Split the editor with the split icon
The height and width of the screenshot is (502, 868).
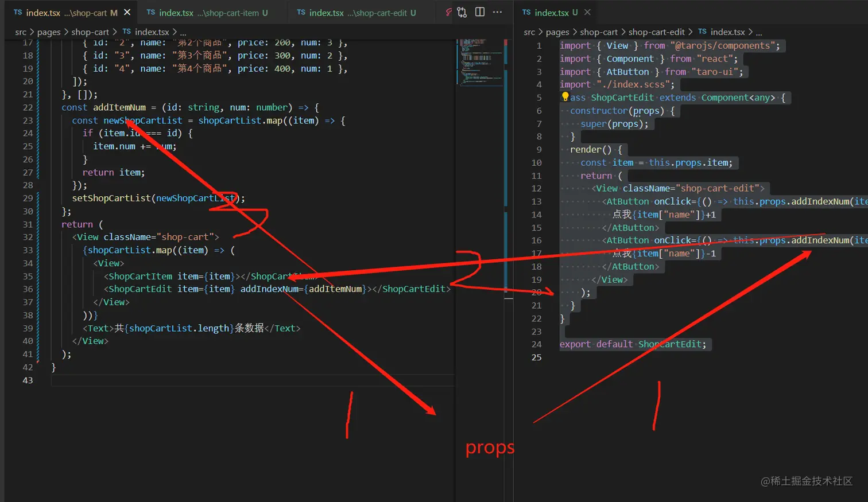pos(480,12)
